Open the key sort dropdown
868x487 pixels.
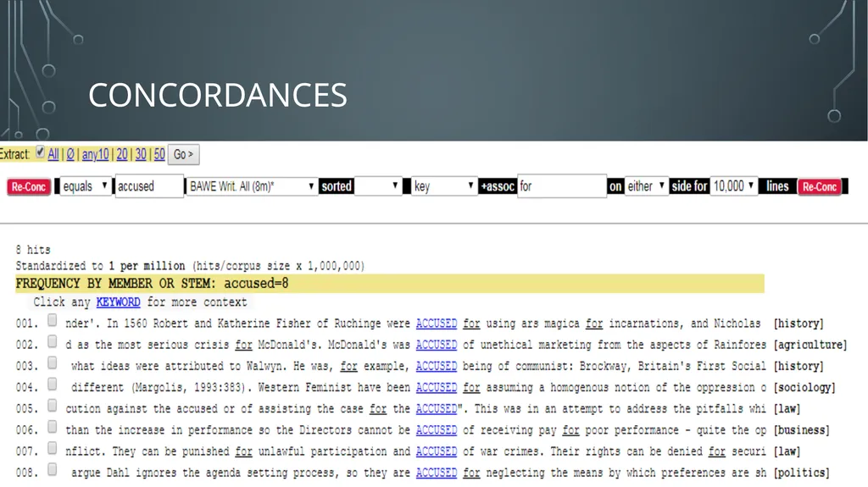(x=444, y=186)
